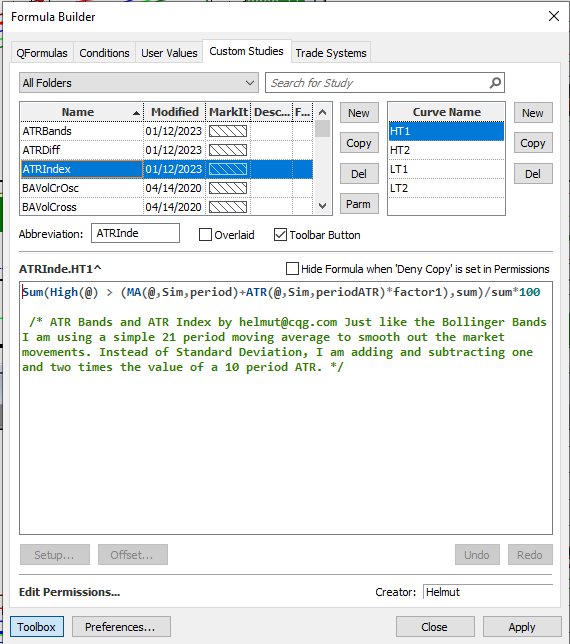Open the Trade Systems tab
Screen dimensions: 570x644
coord(331,53)
